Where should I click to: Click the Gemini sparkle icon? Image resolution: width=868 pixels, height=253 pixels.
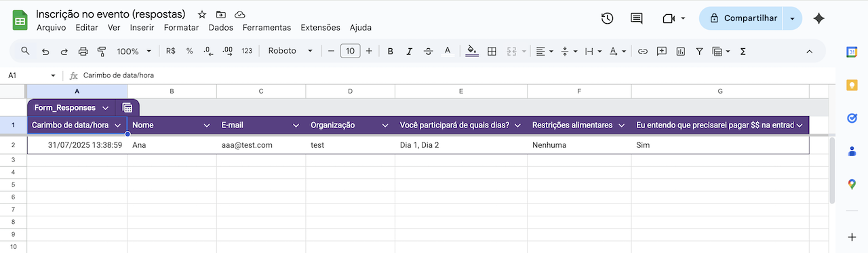[819, 18]
